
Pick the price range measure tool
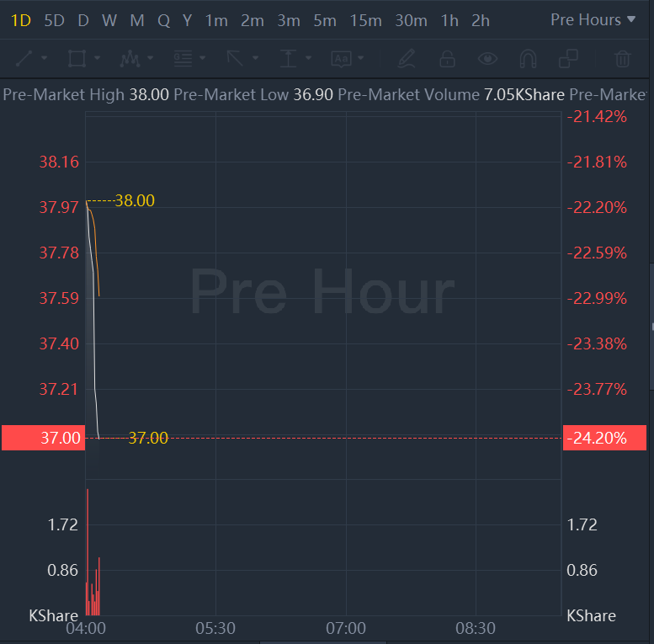point(289,59)
